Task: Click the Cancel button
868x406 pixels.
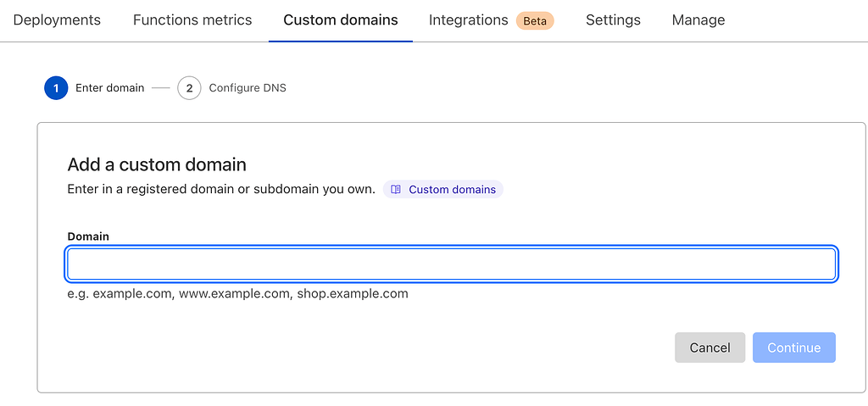Action: 709,348
